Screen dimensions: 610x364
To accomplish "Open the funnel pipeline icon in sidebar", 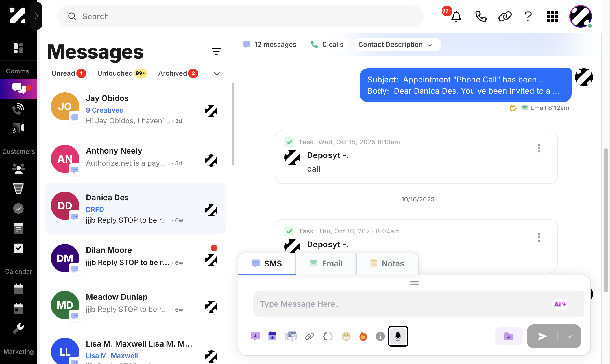I will coord(18,188).
